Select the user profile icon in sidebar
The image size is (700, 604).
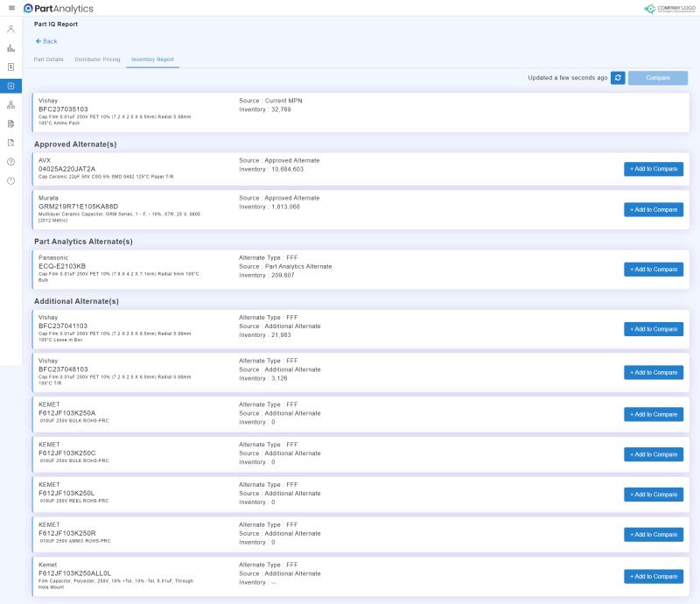11,29
